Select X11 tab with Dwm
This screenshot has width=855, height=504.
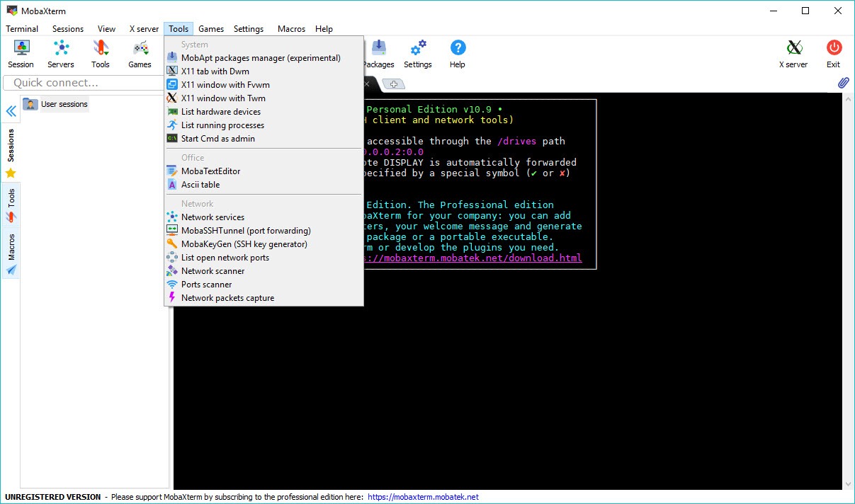[264, 71]
